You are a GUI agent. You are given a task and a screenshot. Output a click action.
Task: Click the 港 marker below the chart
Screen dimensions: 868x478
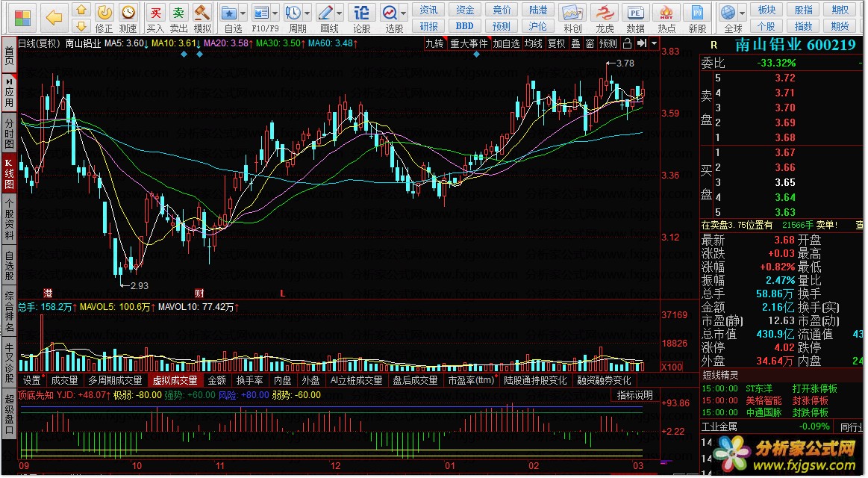click(49, 293)
